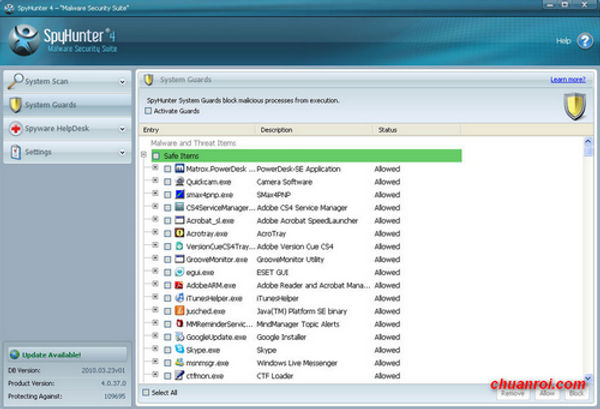Screen dimensions: 600x409
Task: Select the 'Windows Live Messenger' description
Action: point(297,363)
